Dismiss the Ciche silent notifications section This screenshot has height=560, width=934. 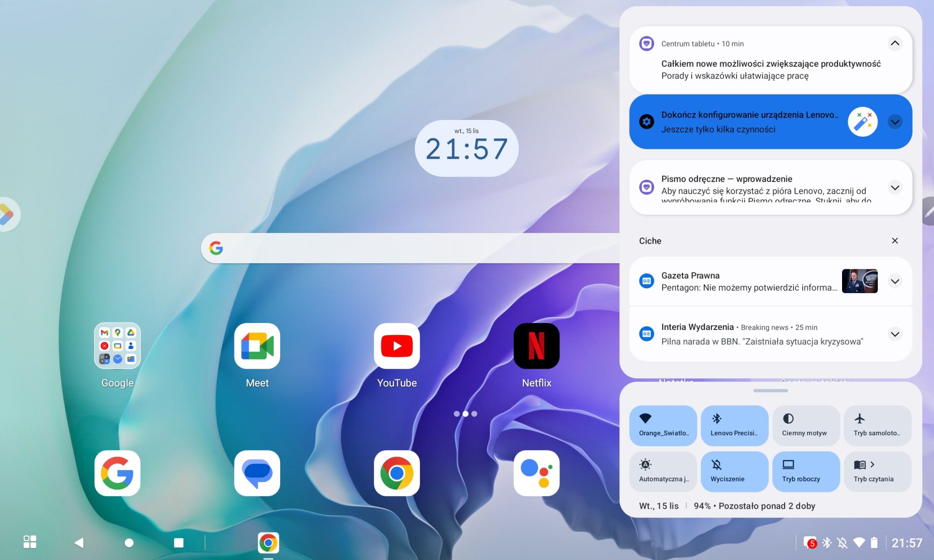tap(895, 241)
